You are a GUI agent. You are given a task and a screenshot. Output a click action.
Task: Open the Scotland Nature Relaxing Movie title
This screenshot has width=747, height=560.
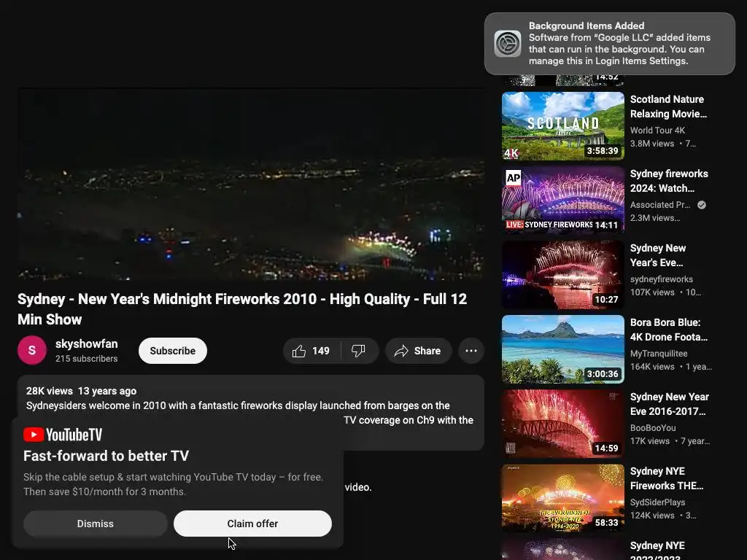(x=668, y=106)
